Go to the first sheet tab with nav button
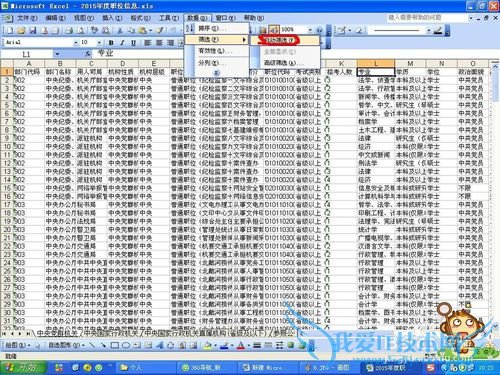The width and height of the screenshot is (500, 375). (4, 333)
